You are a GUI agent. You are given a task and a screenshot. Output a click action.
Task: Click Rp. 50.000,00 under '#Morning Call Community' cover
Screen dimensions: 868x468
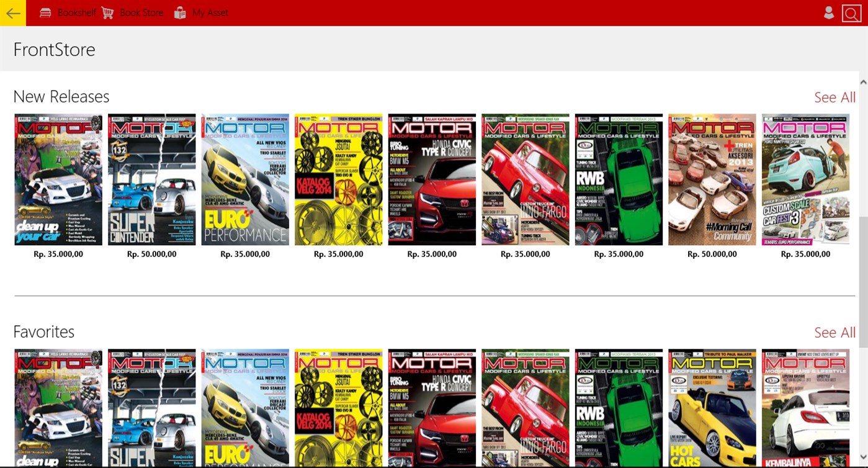pyautogui.click(x=712, y=254)
